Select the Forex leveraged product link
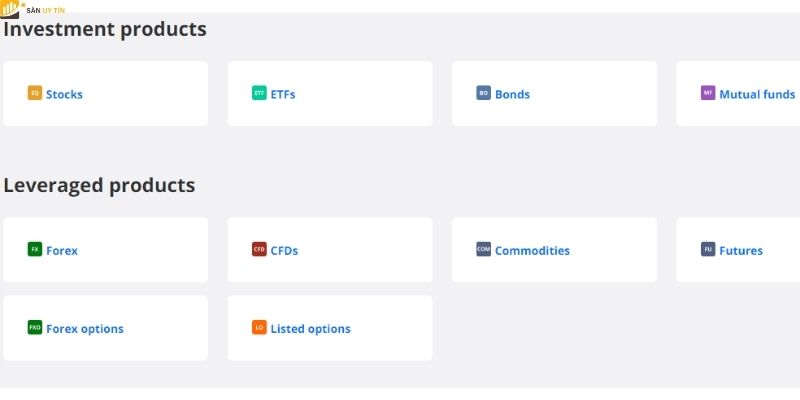 click(62, 251)
